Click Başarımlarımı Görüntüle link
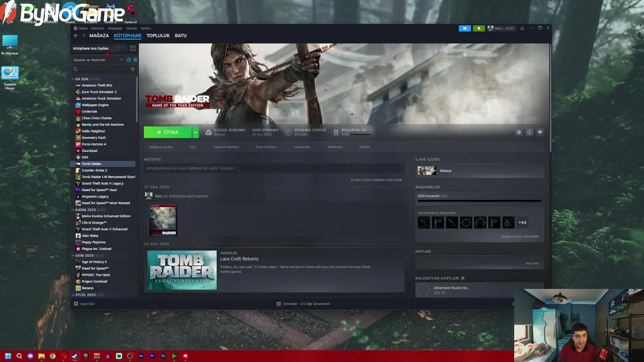This screenshot has width=644, height=362. click(520, 236)
